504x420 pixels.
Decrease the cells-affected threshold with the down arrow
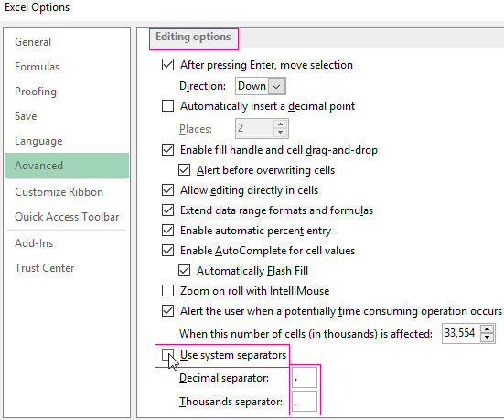488,338
